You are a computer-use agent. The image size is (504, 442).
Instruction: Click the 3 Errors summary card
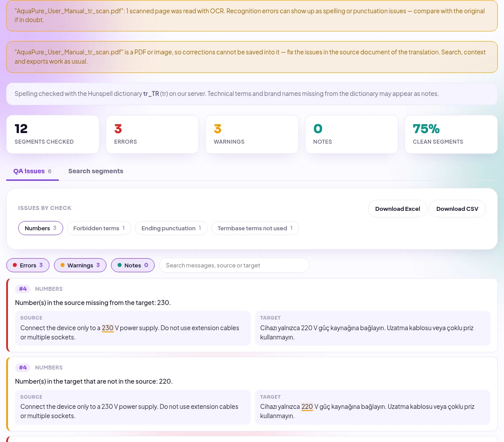pyautogui.click(x=153, y=134)
